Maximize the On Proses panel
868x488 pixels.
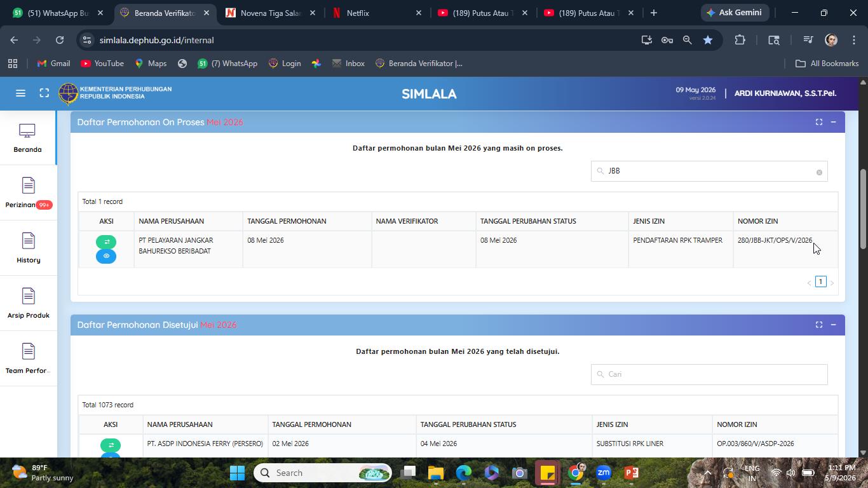(x=819, y=122)
